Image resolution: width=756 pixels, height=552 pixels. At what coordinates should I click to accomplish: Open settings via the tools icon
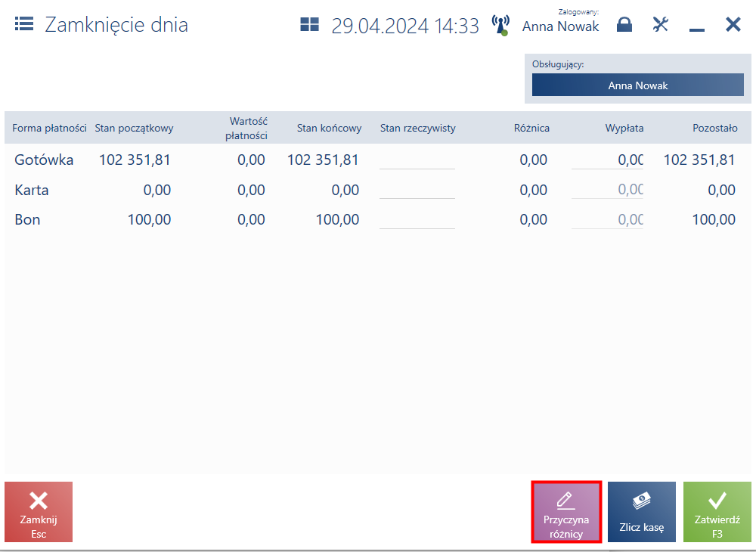pyautogui.click(x=661, y=24)
